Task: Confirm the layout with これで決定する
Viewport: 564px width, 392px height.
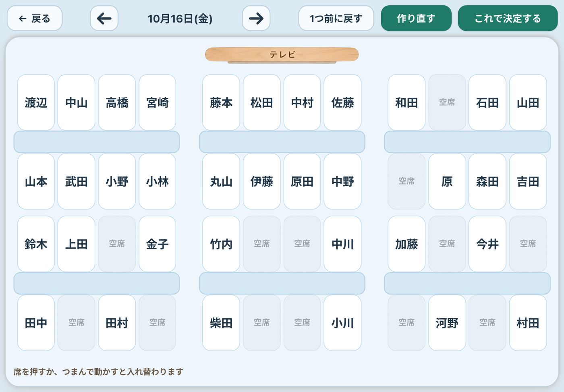Action: pos(508,18)
